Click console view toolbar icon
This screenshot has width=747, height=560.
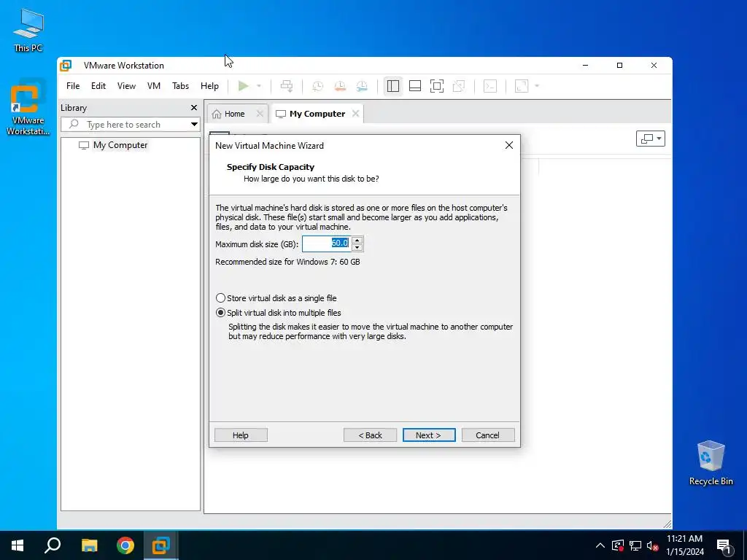tap(489, 86)
